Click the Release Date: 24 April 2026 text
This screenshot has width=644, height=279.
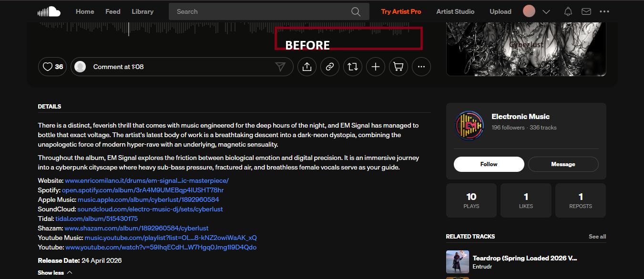(80, 260)
